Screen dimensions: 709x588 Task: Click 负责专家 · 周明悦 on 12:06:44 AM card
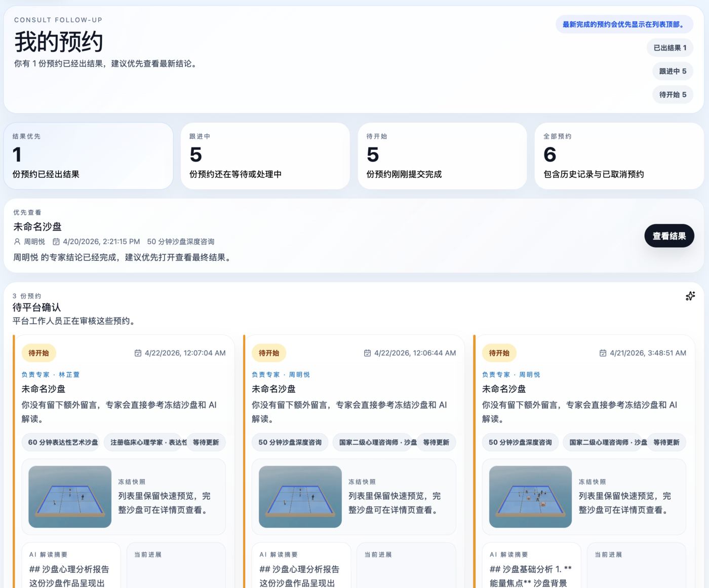281,375
